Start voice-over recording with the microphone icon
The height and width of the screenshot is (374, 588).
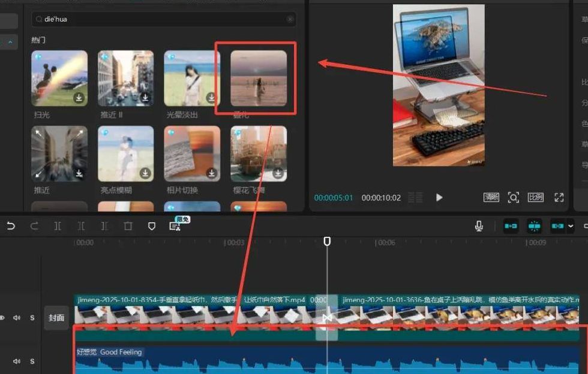pyautogui.click(x=479, y=226)
